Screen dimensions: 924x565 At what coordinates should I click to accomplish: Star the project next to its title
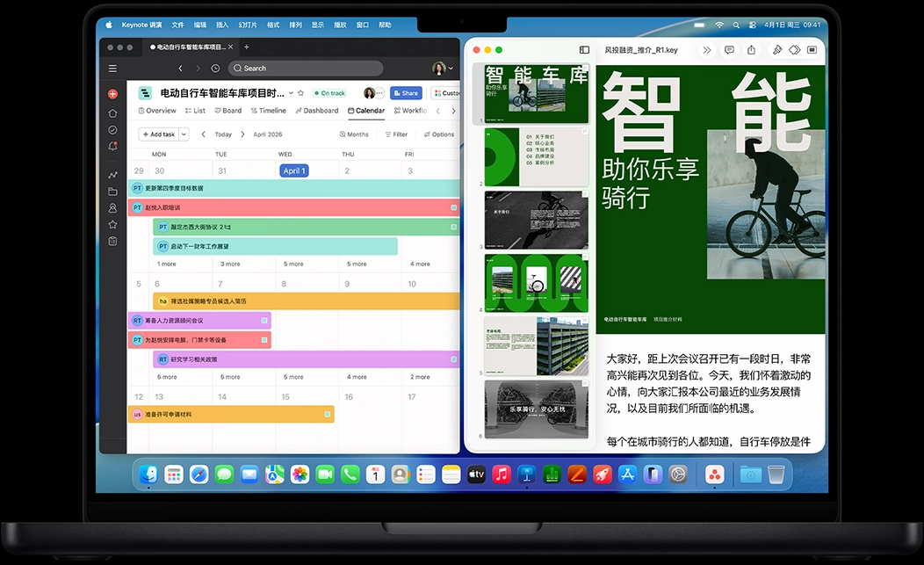point(300,92)
